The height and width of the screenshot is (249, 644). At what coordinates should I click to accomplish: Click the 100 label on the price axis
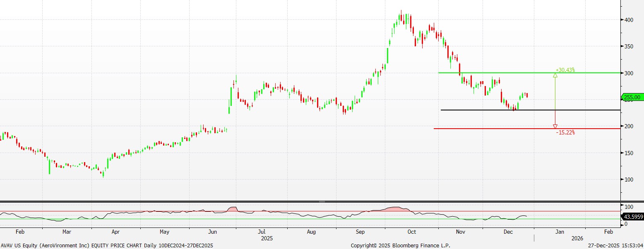coord(629,180)
